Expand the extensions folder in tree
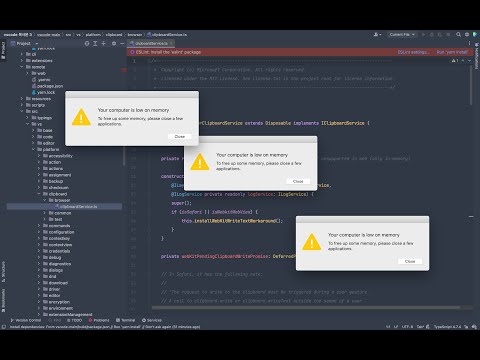 [22, 60]
